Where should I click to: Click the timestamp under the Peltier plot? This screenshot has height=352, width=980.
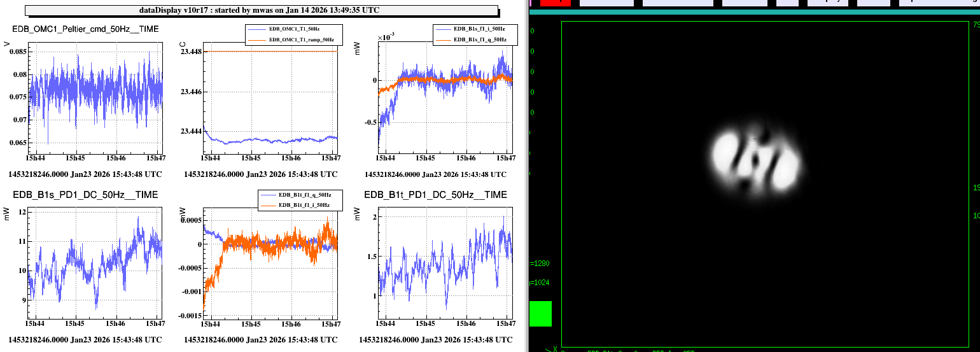coord(85,174)
